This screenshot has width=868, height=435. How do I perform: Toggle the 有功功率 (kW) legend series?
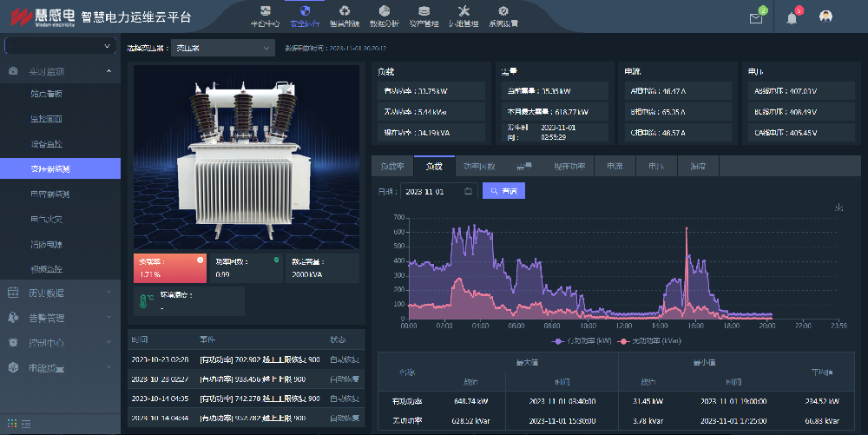582,340
